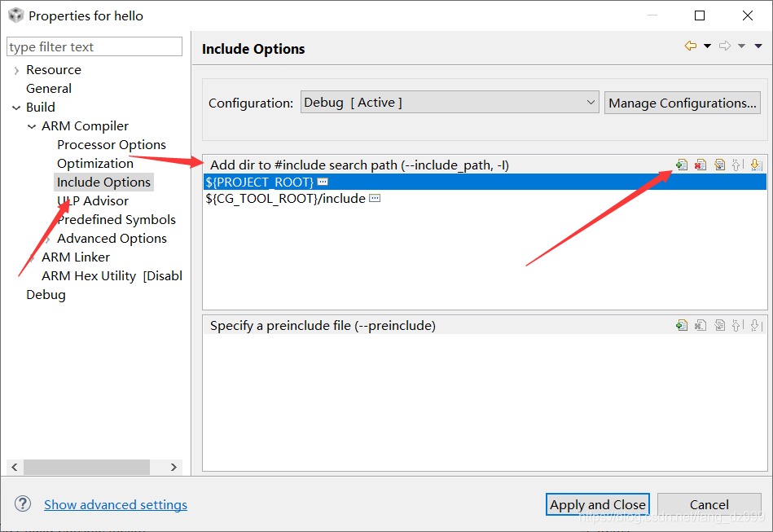
Task: Open ${PROJECT_ROOT} variable ellipsis icon
Action: pyautogui.click(x=323, y=182)
